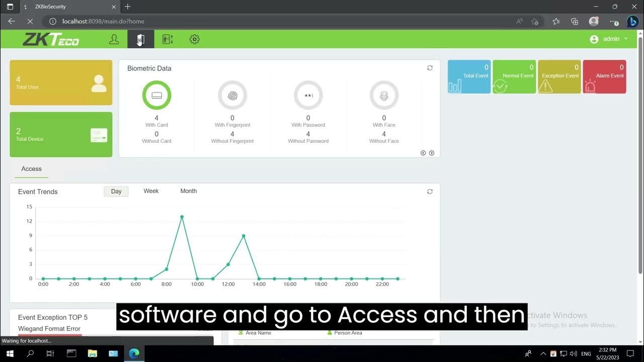Expand the admin user dropdown
The image size is (644, 362).
click(609, 39)
